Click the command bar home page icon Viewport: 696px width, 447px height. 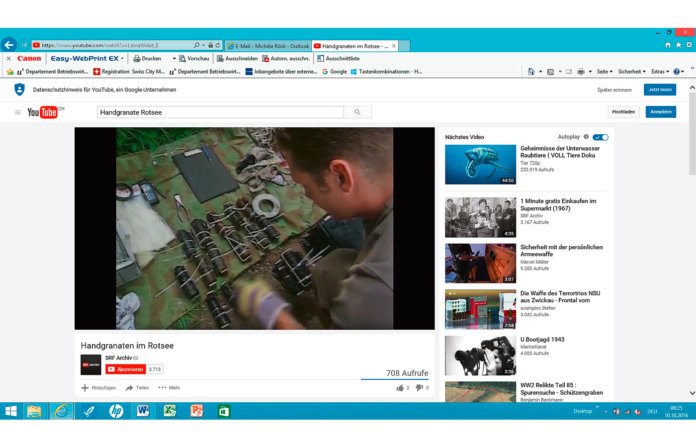tap(531, 71)
